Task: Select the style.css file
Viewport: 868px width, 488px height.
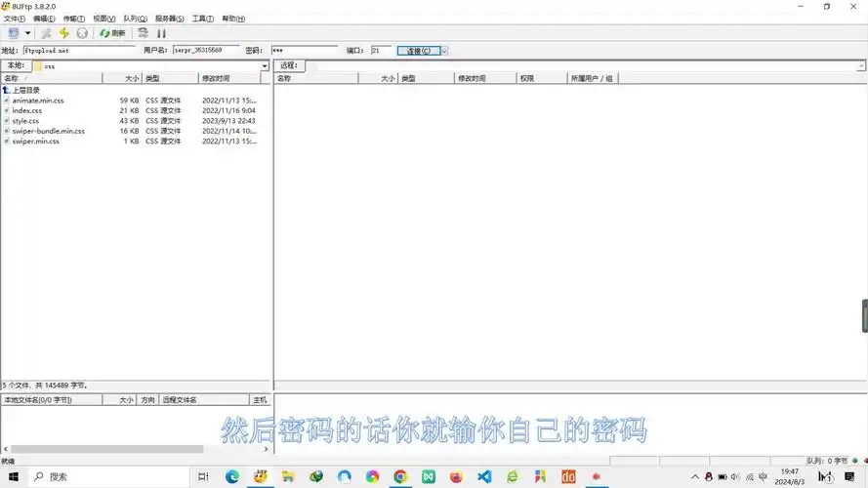Action: [26, 121]
